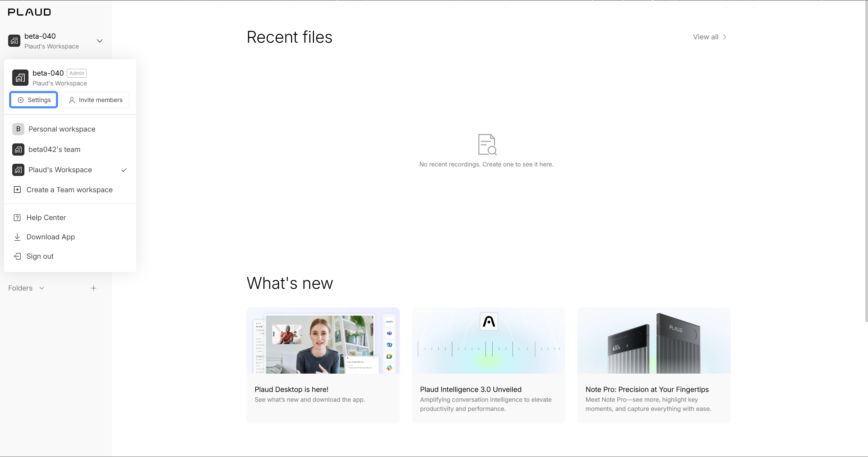Click the B avatar of Personal workspace
868x457 pixels.
click(x=18, y=129)
